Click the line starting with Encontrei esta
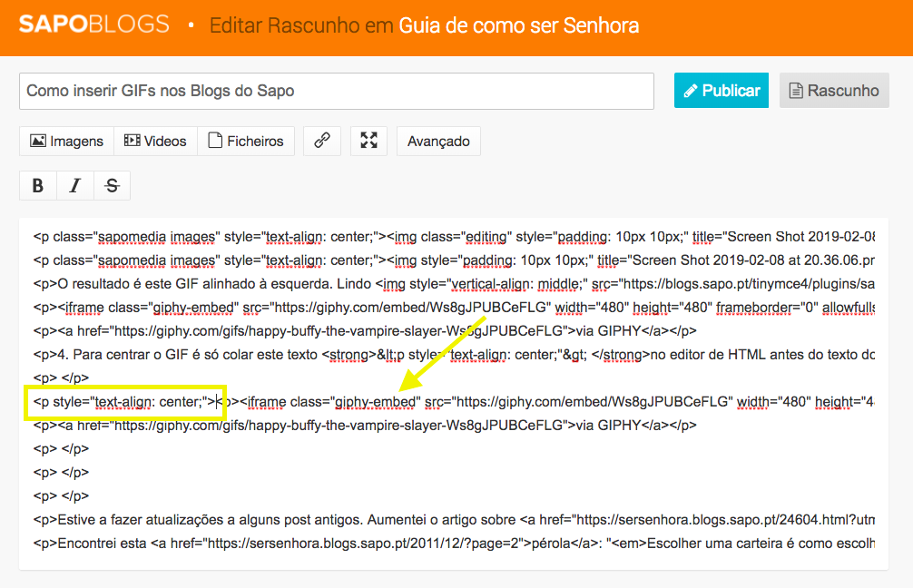The image size is (913, 588). click(x=454, y=544)
